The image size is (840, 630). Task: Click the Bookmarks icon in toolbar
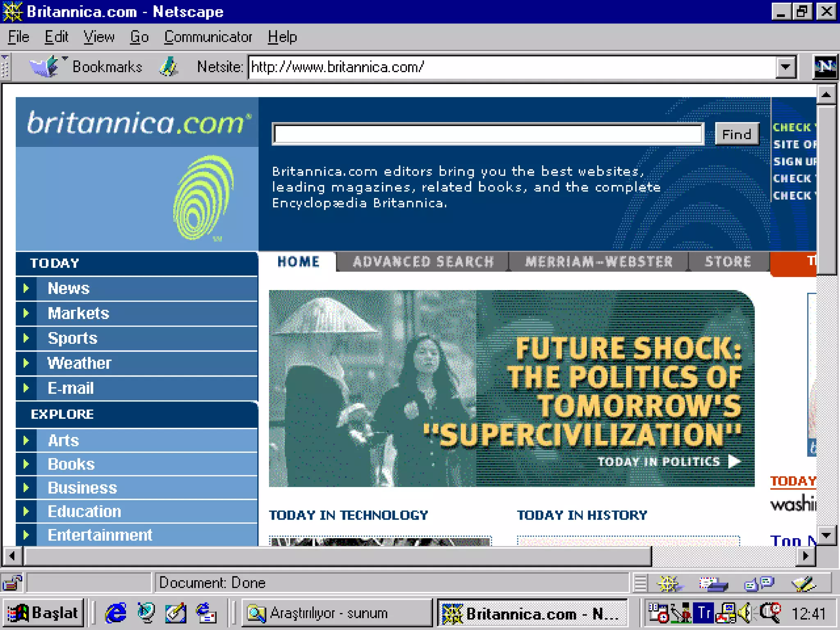(44, 66)
